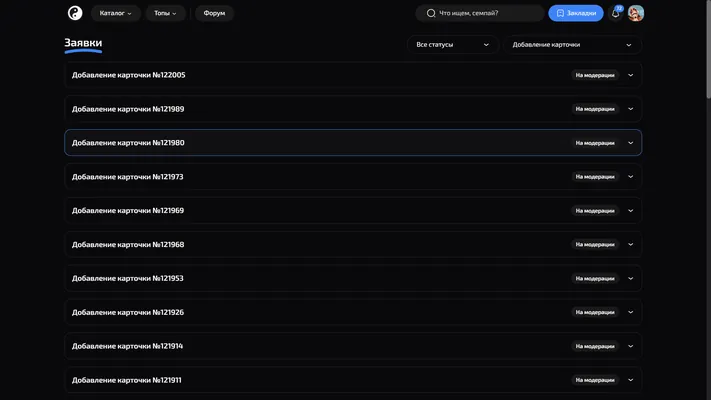
Task: Open the Каталог dropdown menu
Action: tap(116, 13)
